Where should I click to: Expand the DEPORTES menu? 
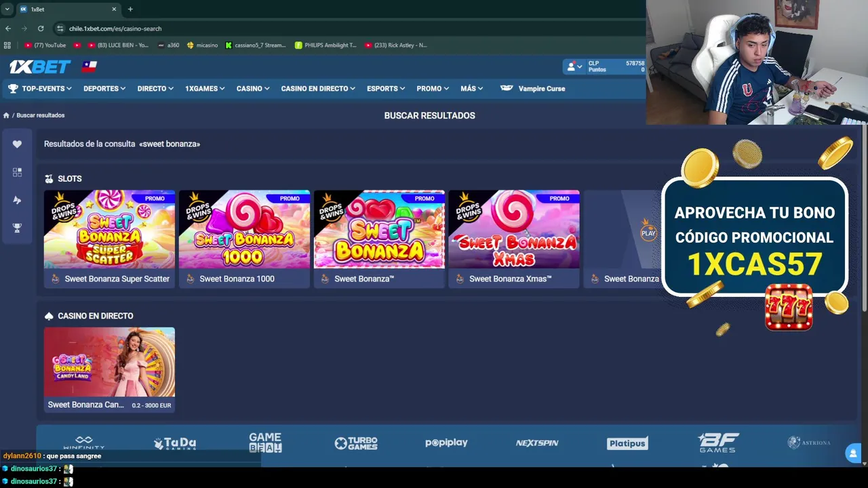coord(104,89)
